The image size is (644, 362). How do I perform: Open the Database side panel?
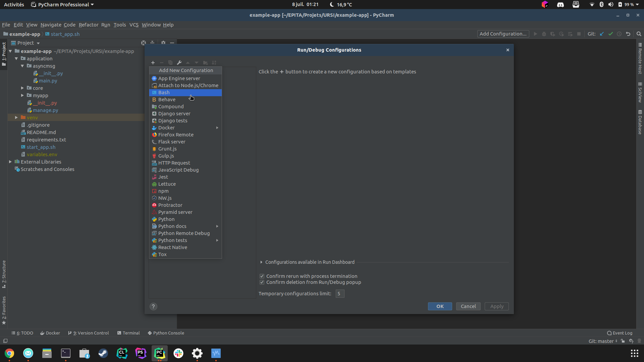point(640,122)
